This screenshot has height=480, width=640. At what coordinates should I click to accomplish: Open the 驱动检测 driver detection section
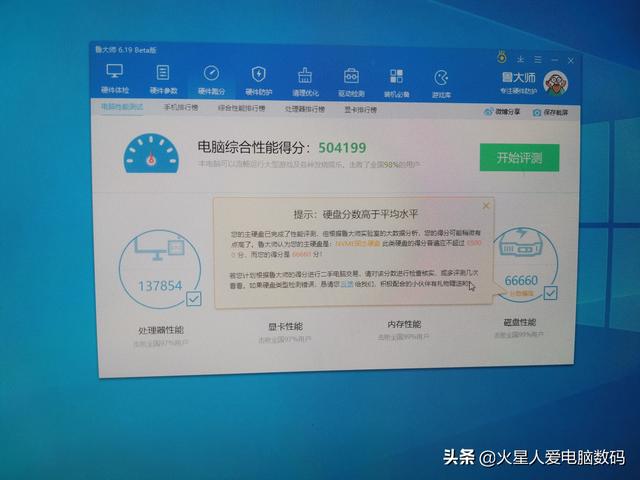point(351,82)
